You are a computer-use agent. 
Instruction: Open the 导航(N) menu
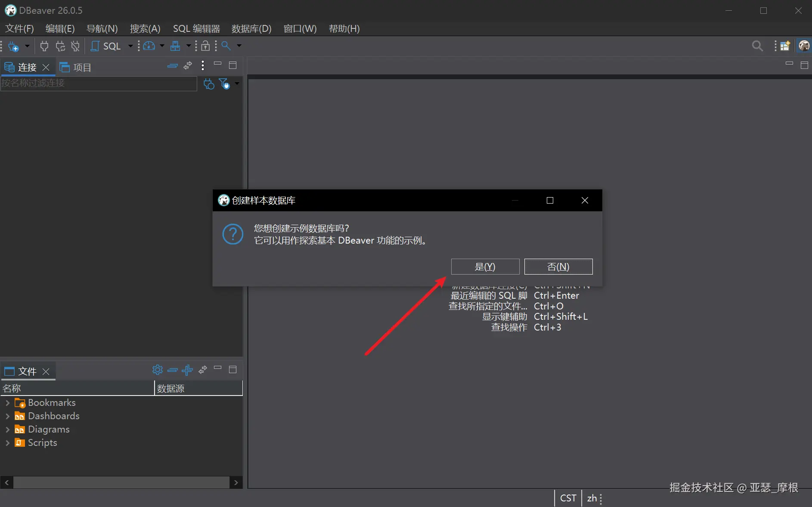click(x=102, y=29)
